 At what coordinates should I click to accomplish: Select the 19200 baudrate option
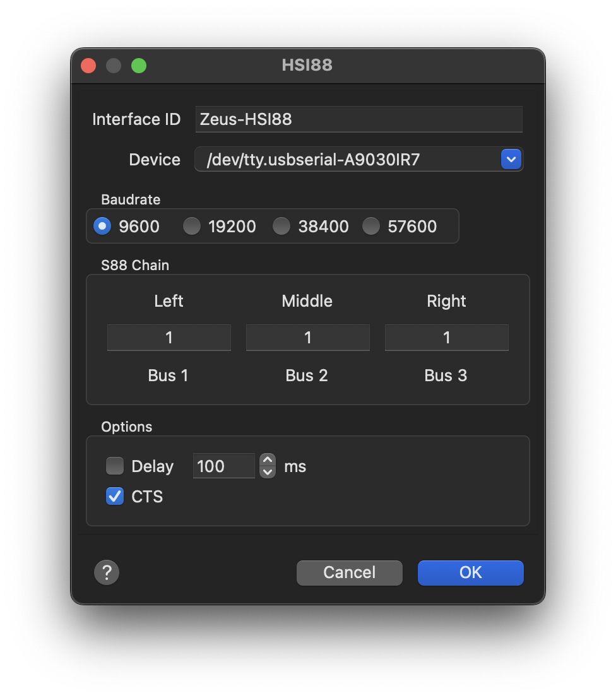click(x=192, y=226)
